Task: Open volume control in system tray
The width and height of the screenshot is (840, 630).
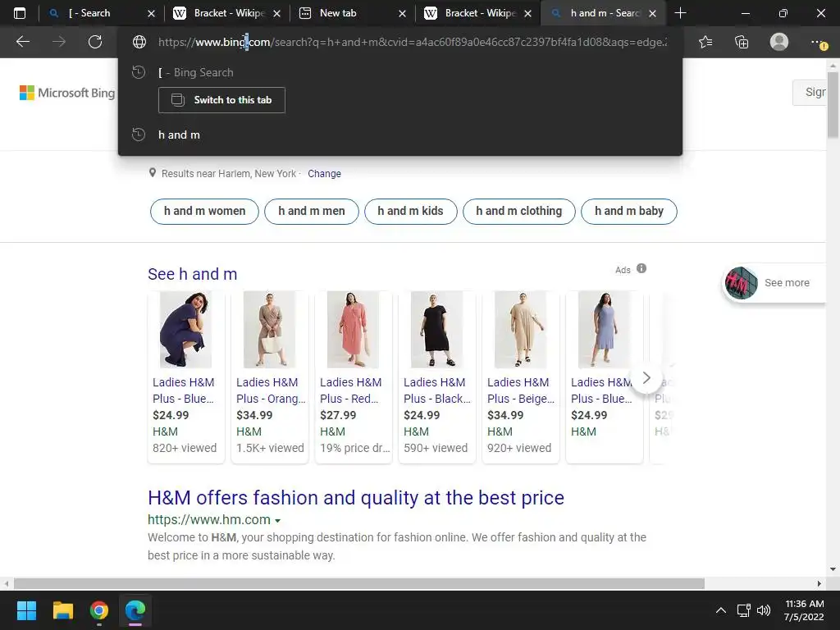Action: tap(764, 610)
